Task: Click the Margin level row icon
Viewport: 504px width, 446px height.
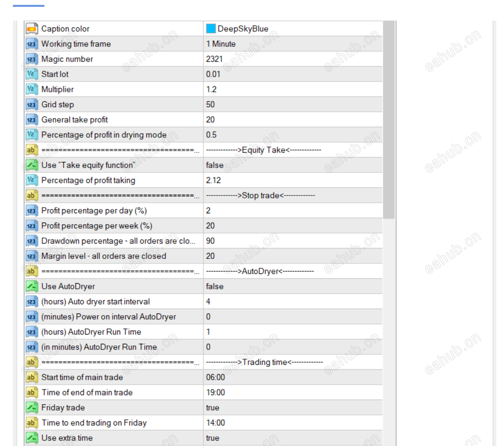Action: tap(31, 256)
